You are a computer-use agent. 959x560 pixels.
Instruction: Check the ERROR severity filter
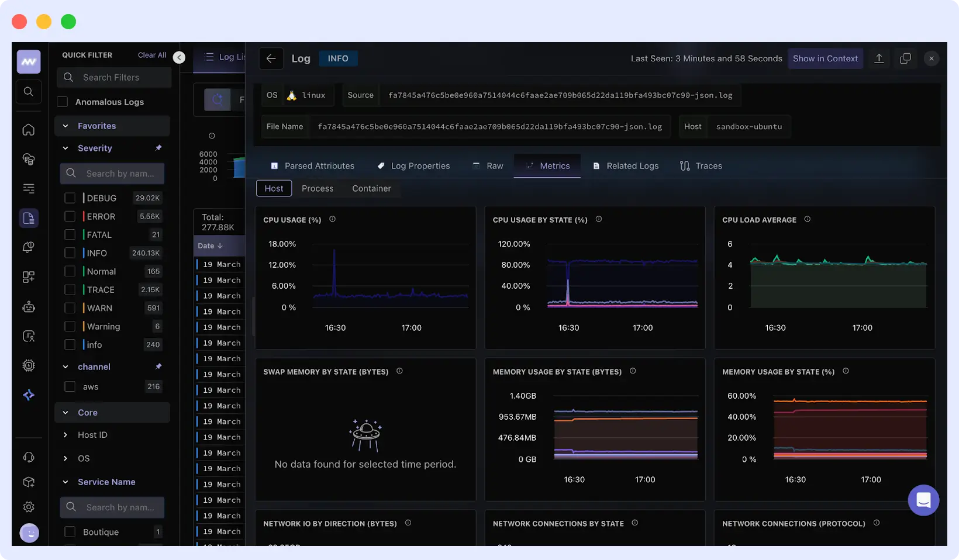click(69, 216)
